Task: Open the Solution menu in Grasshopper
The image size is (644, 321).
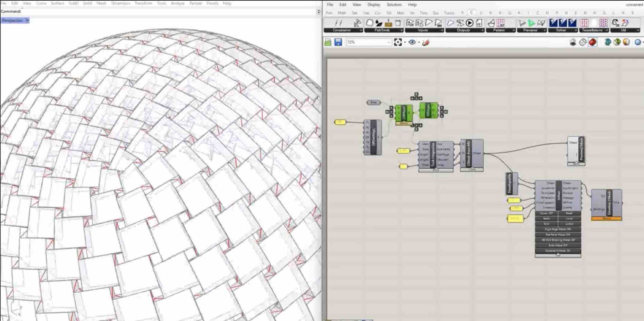Action: click(x=394, y=5)
